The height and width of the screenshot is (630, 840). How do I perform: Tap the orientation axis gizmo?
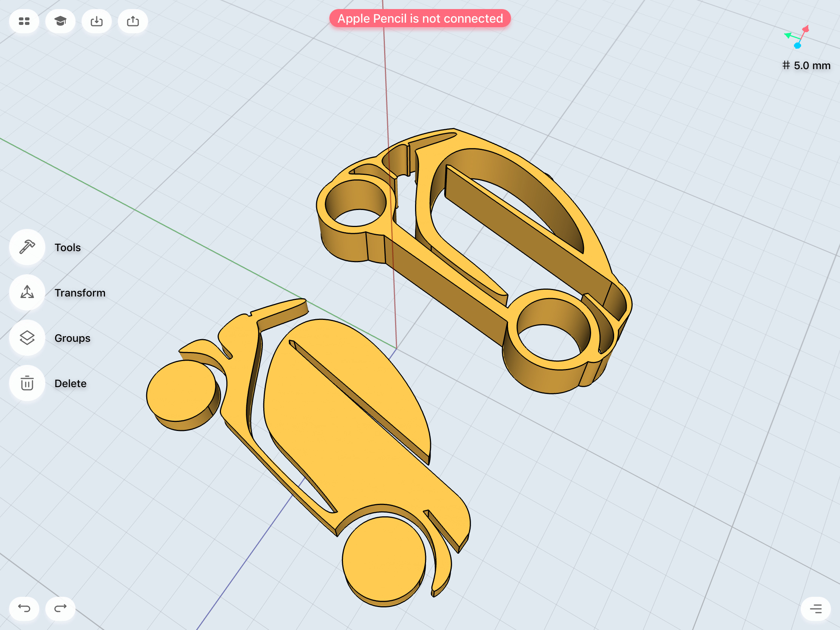[797, 37]
